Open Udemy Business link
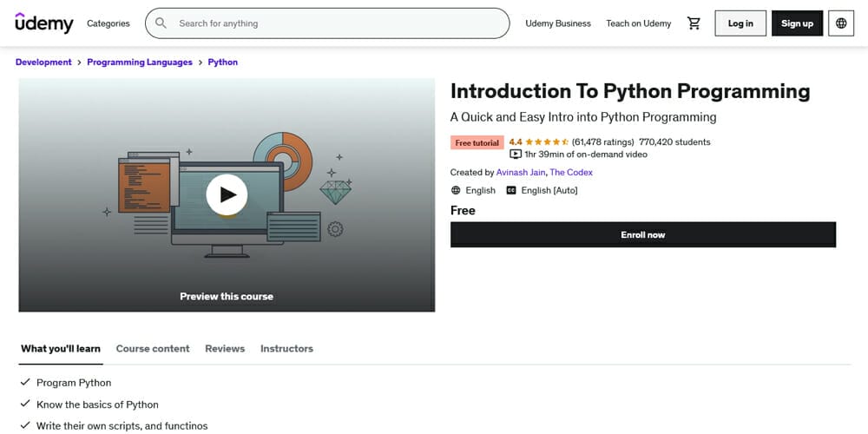This screenshot has width=868, height=434. coord(558,23)
